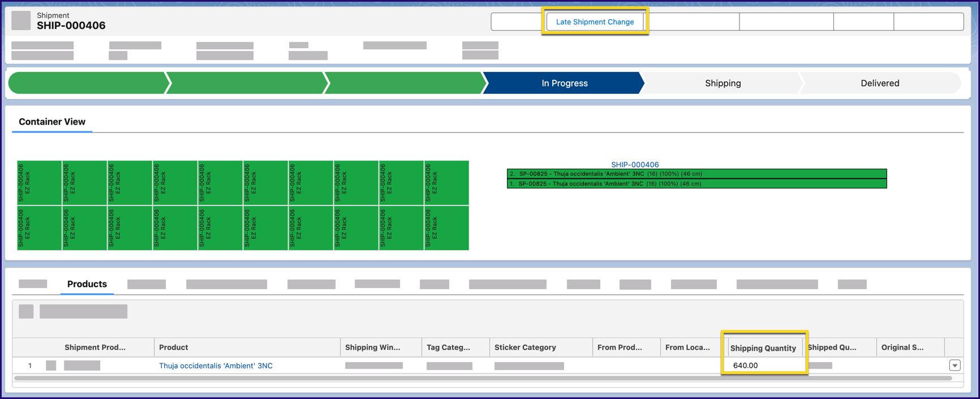Click the 640.00 Shipping Quantity cell
Screen dimensions: 980x399
[x=764, y=366]
